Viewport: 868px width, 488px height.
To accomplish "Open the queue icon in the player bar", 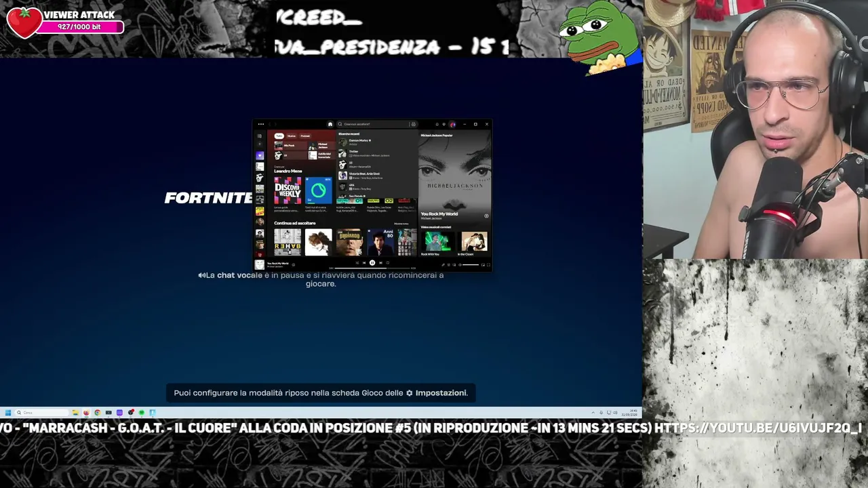I will pos(449,265).
